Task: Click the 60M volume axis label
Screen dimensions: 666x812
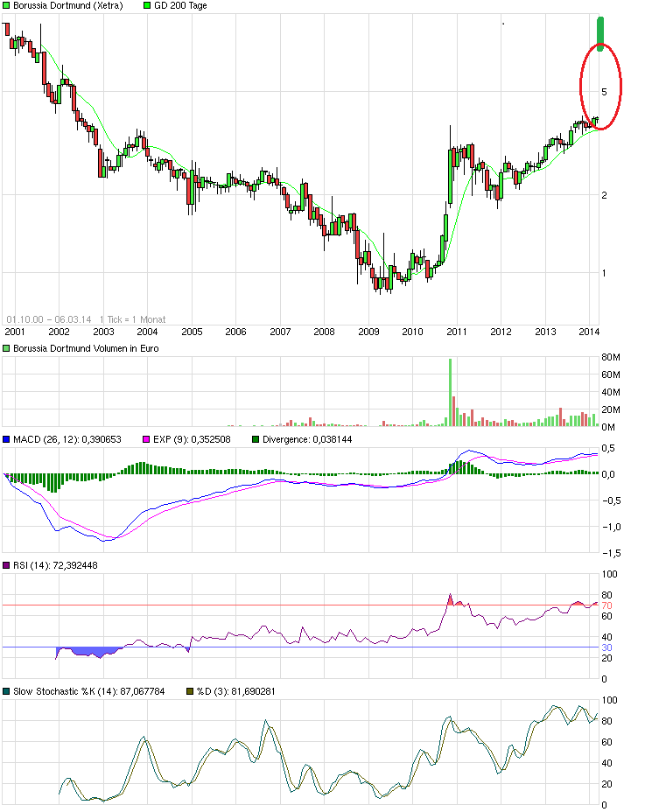Action: [611, 374]
